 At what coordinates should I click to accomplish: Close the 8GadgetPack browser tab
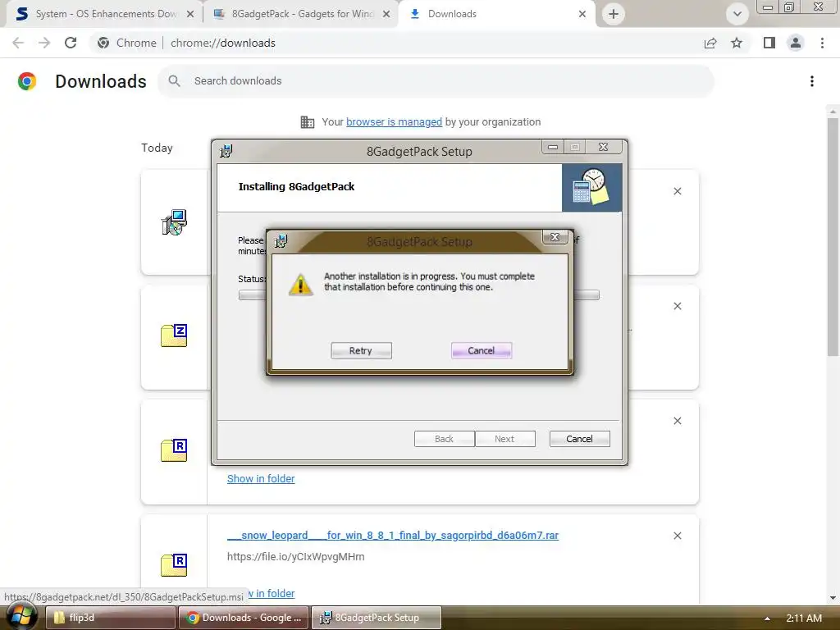click(x=386, y=14)
